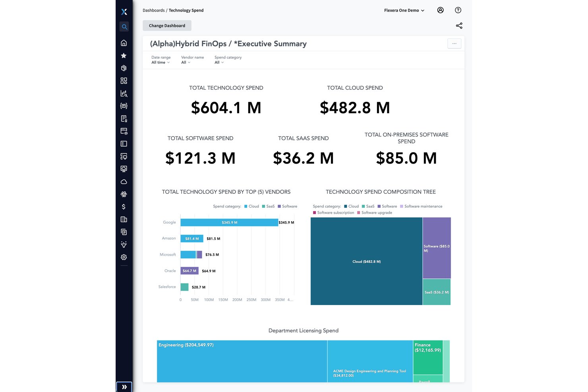Click Microsoft's purple software bar segment

point(199,255)
